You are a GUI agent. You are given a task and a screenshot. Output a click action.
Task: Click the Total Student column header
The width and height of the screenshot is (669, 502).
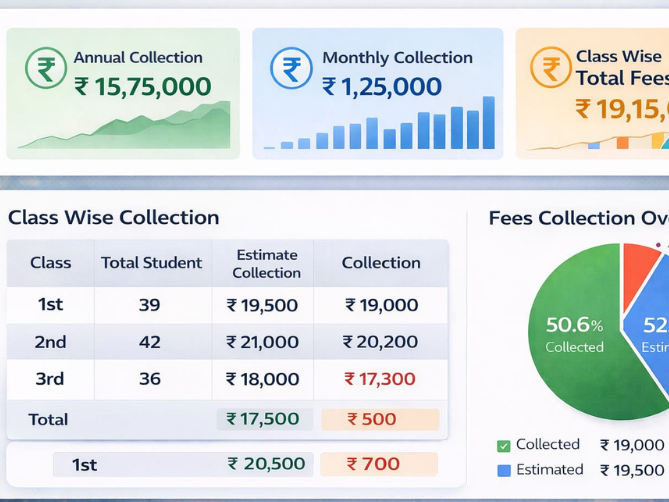pyautogui.click(x=151, y=263)
